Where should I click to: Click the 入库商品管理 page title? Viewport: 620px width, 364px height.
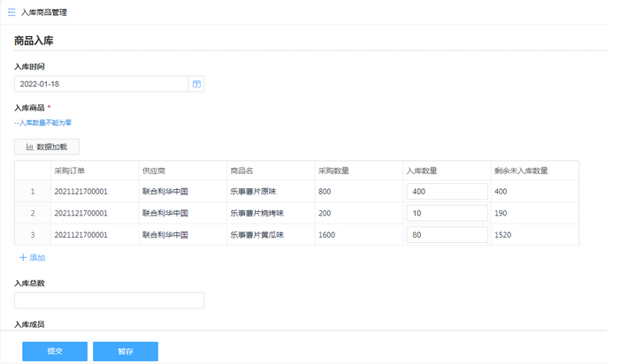click(44, 12)
